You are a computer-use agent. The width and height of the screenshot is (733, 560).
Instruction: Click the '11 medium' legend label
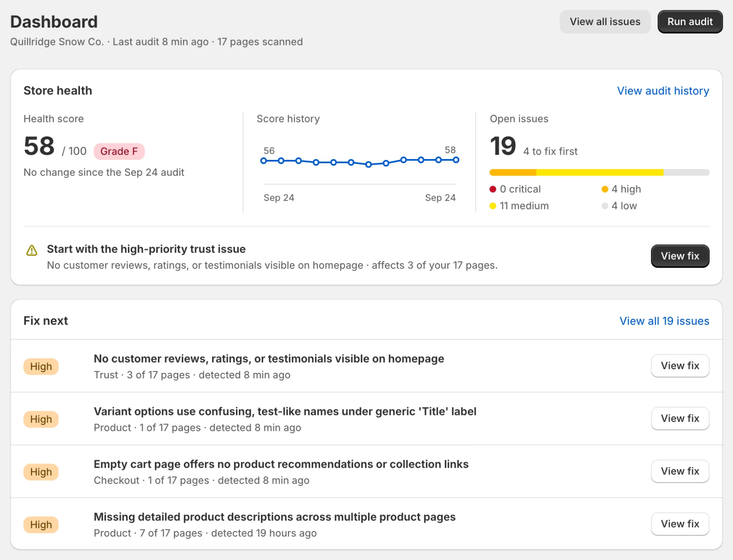click(524, 206)
